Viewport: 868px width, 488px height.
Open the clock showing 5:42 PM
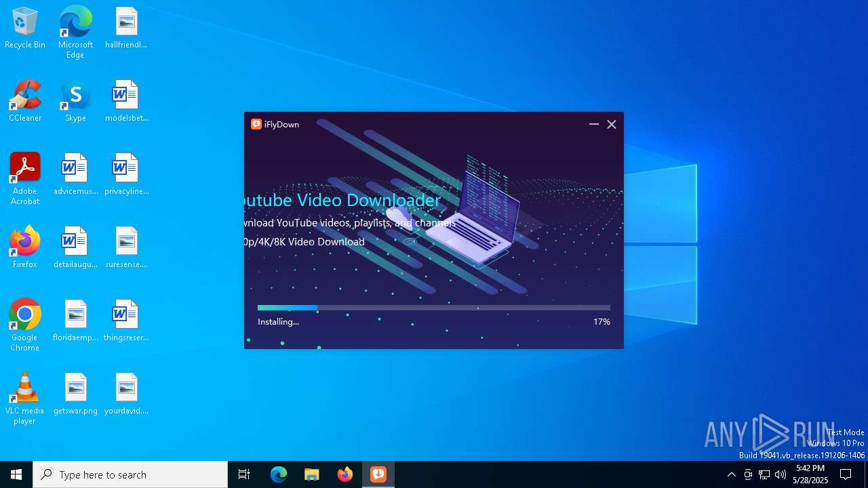[x=810, y=474]
